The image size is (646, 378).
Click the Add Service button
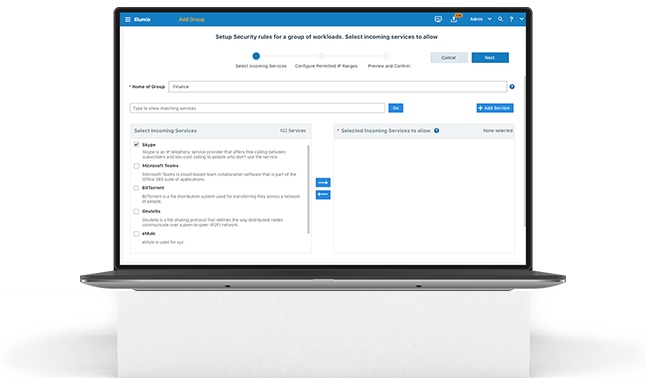click(x=495, y=108)
